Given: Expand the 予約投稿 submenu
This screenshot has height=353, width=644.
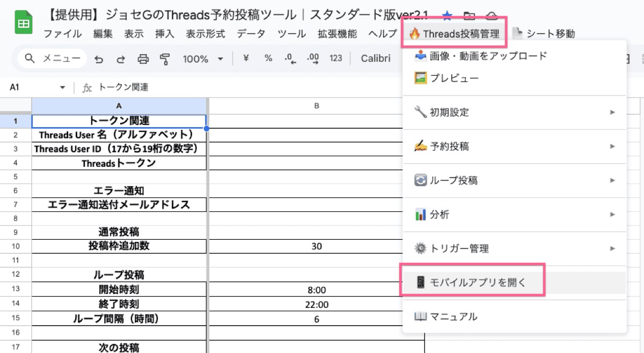Looking at the screenshot, I should tap(515, 146).
